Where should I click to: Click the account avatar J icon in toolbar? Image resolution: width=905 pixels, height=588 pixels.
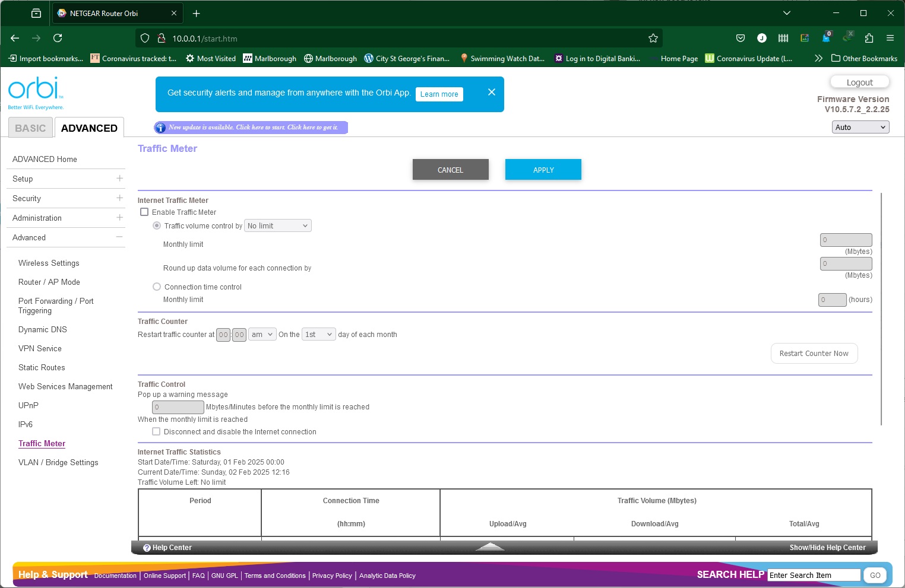pos(762,38)
